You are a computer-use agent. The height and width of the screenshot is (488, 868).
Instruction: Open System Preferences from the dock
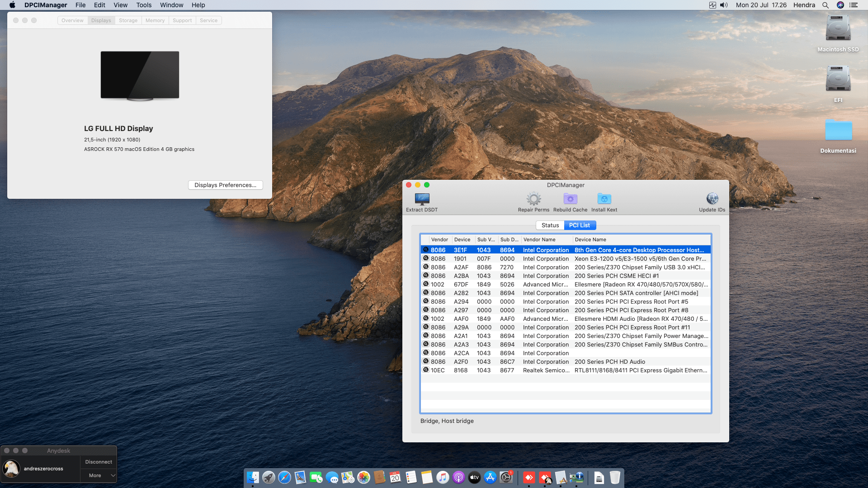tap(506, 477)
